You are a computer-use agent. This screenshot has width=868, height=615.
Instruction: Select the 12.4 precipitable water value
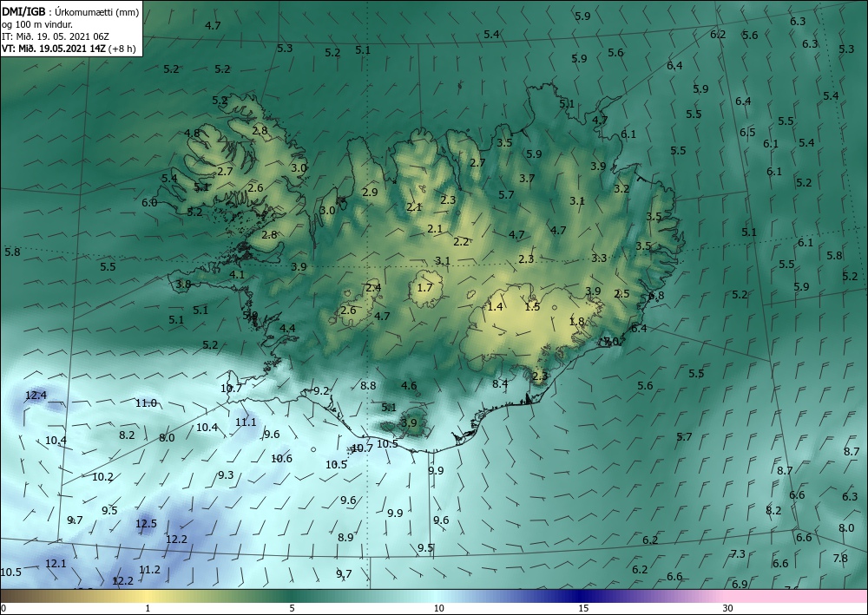[36, 396]
